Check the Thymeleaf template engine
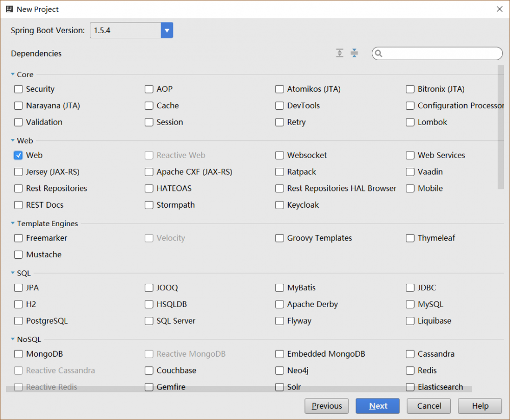 point(410,238)
